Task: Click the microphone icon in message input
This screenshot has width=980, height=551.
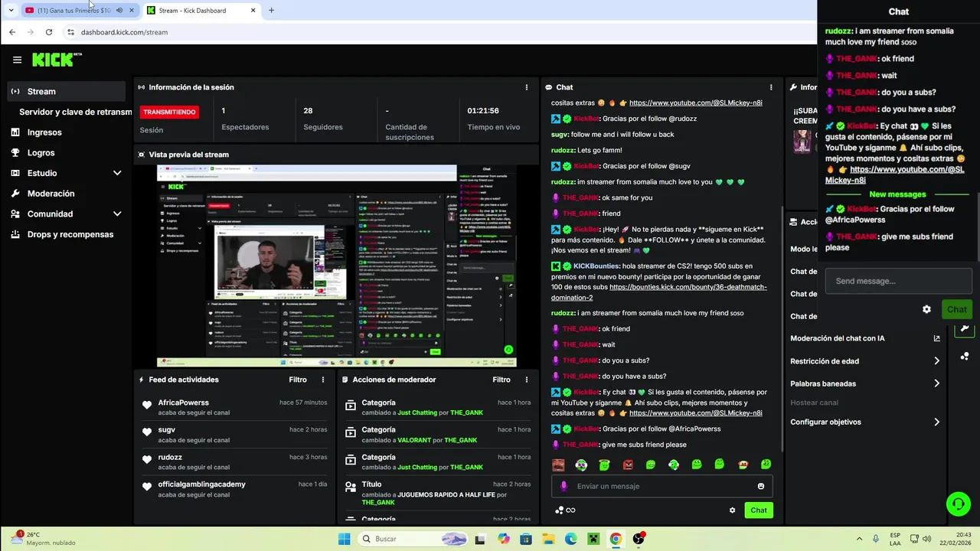Action: [x=564, y=486]
